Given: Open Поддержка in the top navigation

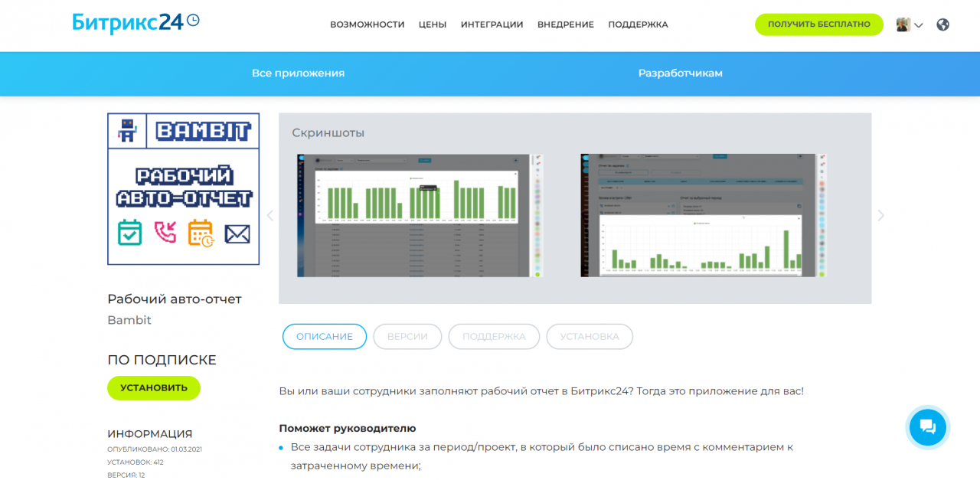Looking at the screenshot, I should (x=638, y=24).
